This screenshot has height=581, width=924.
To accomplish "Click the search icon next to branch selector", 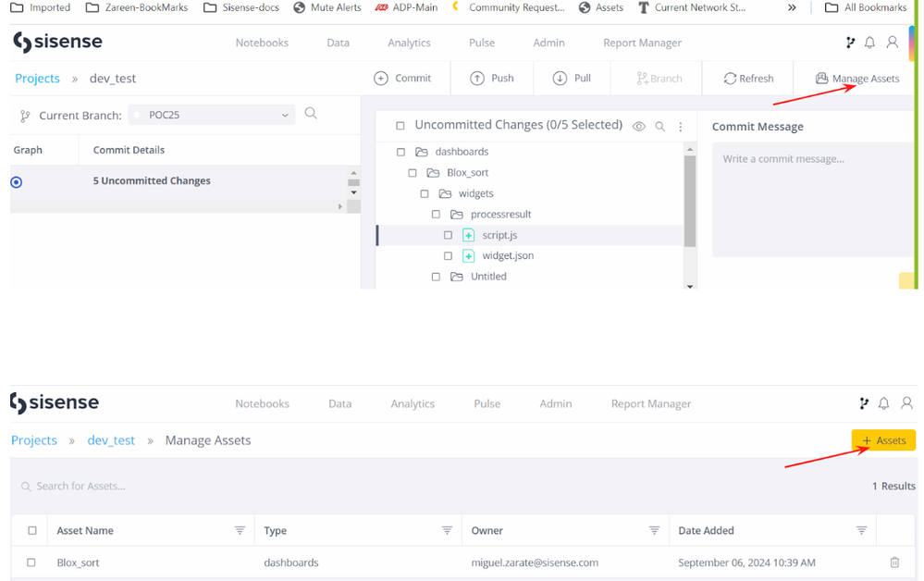I will [311, 114].
